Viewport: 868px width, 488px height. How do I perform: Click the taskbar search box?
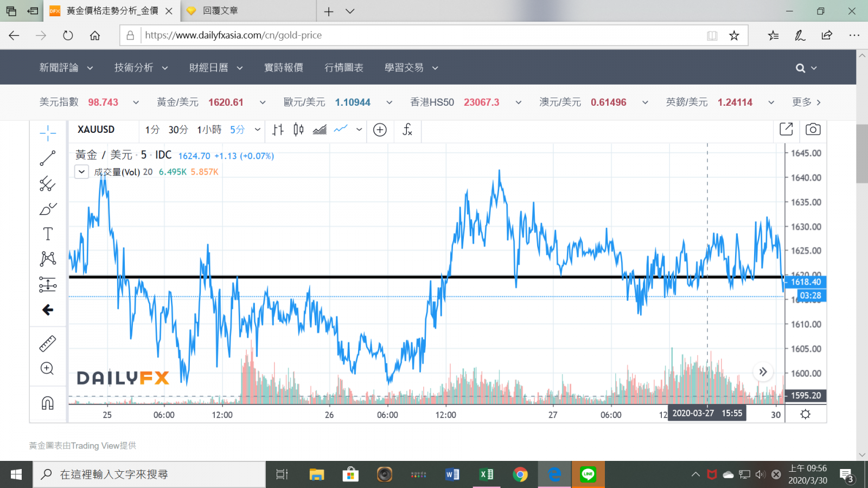click(x=149, y=474)
